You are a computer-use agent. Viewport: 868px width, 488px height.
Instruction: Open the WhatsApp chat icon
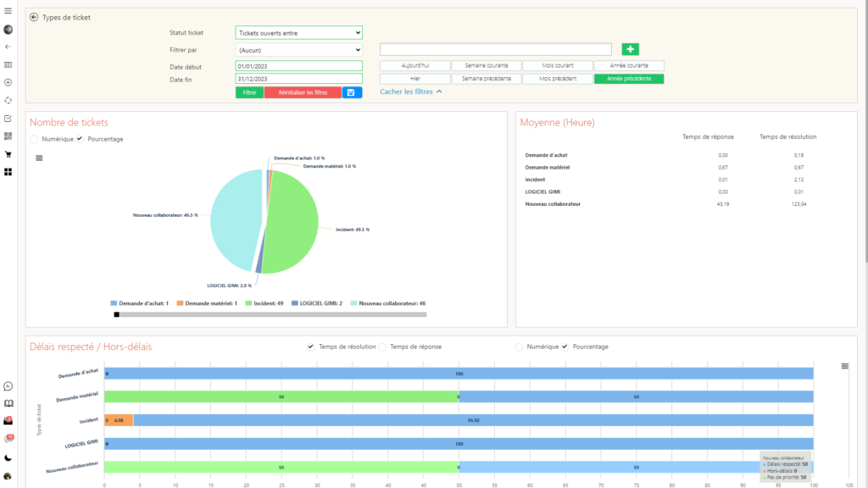(x=8, y=386)
